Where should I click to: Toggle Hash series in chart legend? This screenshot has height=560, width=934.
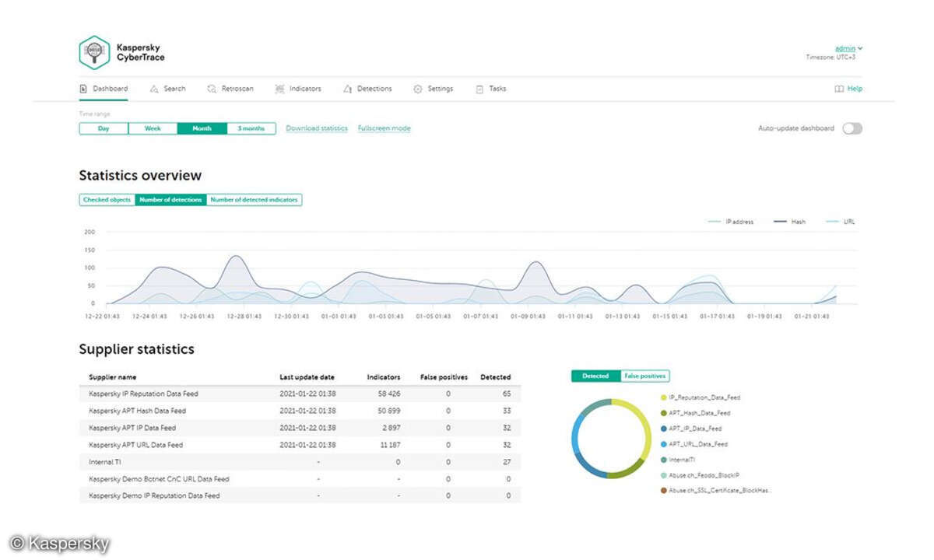click(790, 222)
